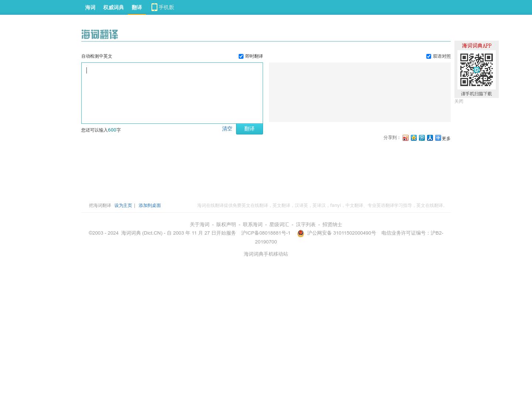Click the 海词词典APP QR code
The height and width of the screenshot is (399, 532).
(x=477, y=70)
